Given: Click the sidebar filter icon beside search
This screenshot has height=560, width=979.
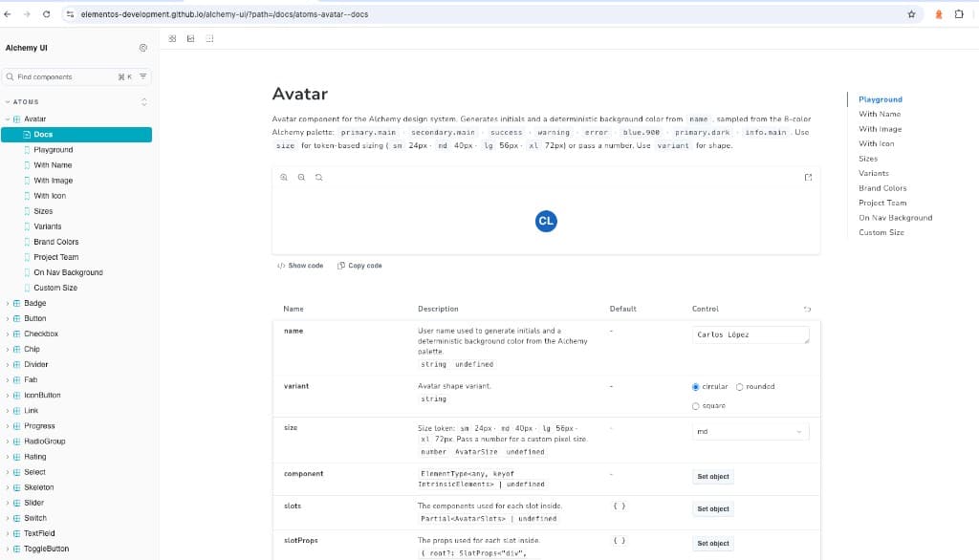Looking at the screenshot, I should (x=143, y=76).
